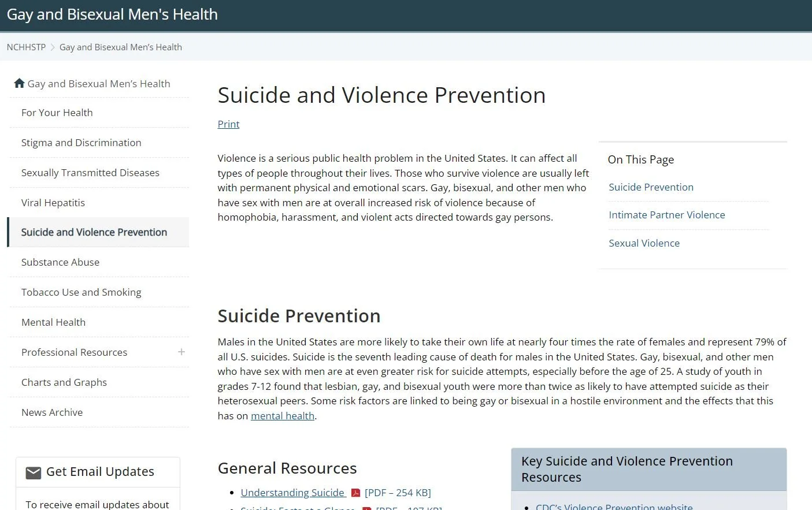Jump to Suicide Prevention section link
The height and width of the screenshot is (510, 812).
(x=651, y=187)
